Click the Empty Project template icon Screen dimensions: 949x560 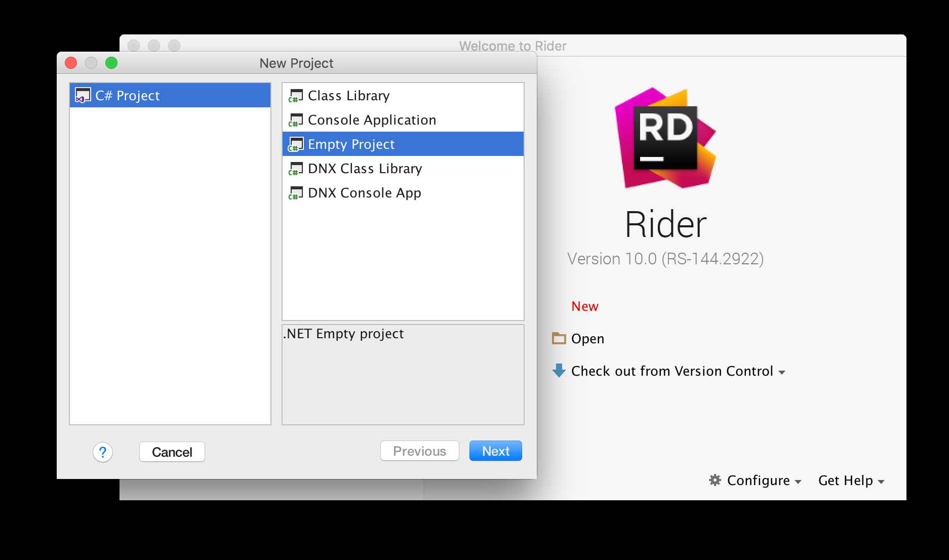point(296,144)
